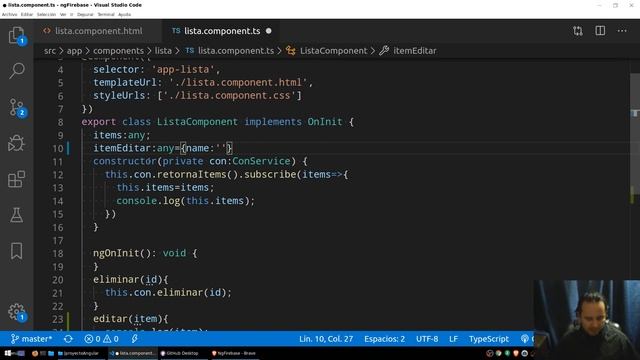Open Windows Start menu

[x=8, y=353]
